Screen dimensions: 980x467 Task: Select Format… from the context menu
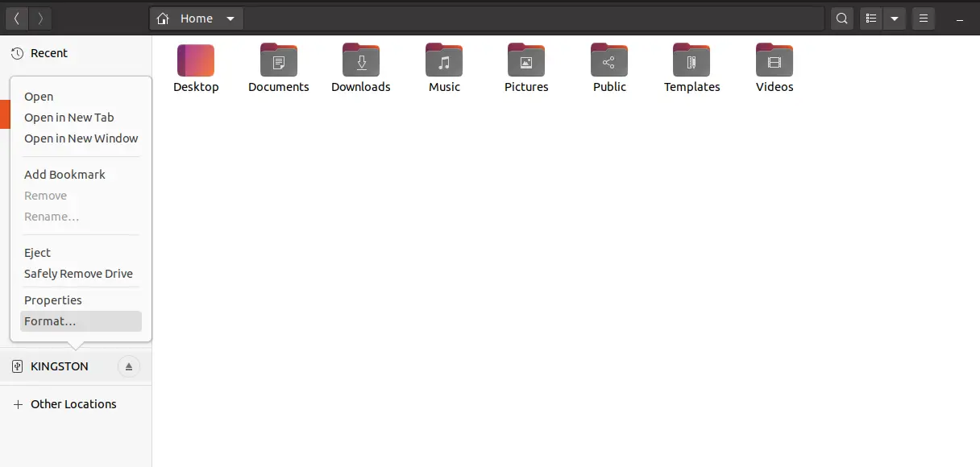click(x=49, y=320)
